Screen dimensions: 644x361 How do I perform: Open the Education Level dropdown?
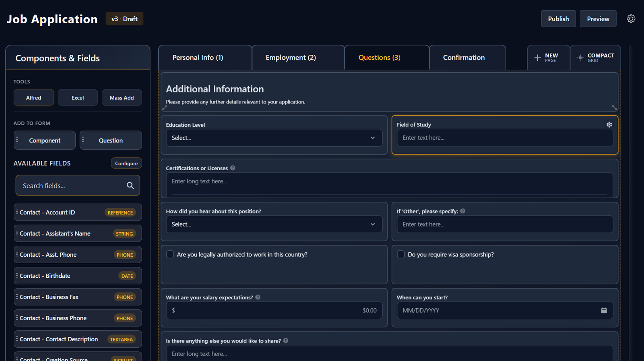(x=274, y=138)
